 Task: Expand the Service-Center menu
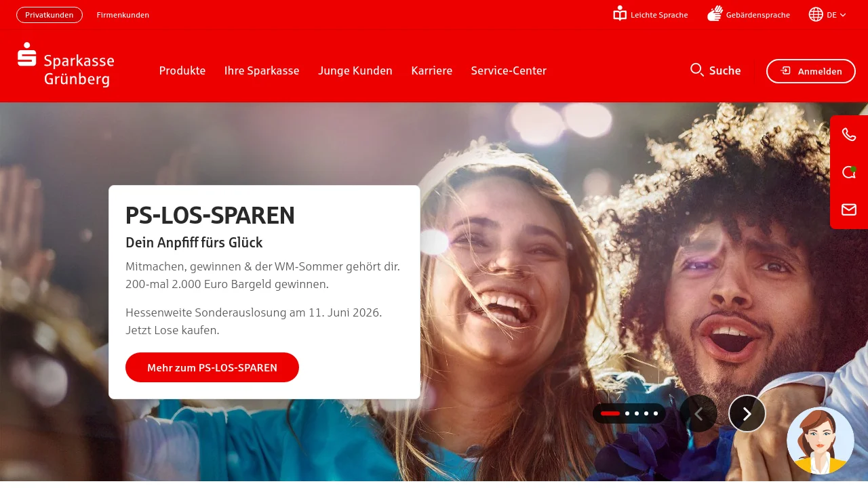tap(509, 70)
